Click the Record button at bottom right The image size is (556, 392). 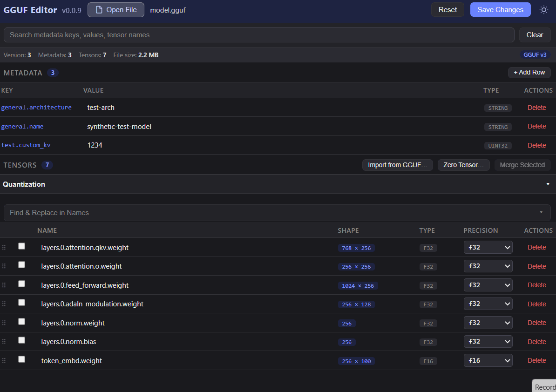[545, 387]
